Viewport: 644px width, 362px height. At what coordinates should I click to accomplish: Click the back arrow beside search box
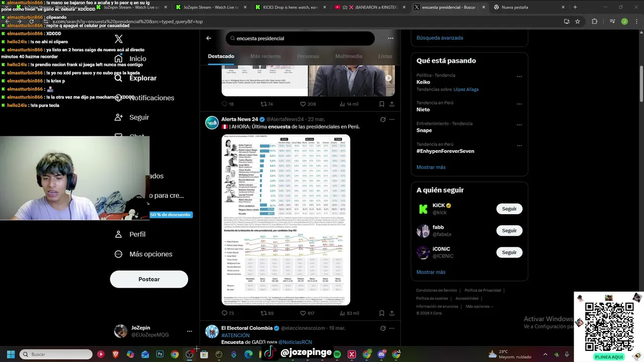209,38
